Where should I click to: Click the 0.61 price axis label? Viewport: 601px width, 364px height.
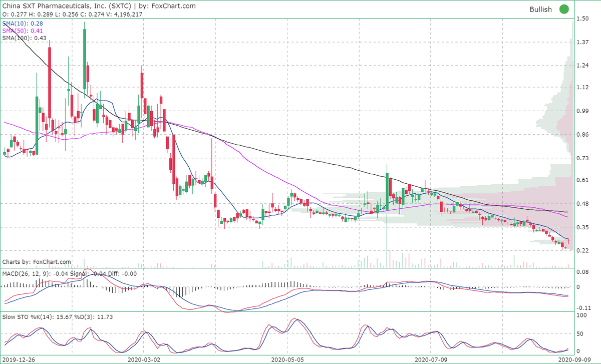(582, 180)
